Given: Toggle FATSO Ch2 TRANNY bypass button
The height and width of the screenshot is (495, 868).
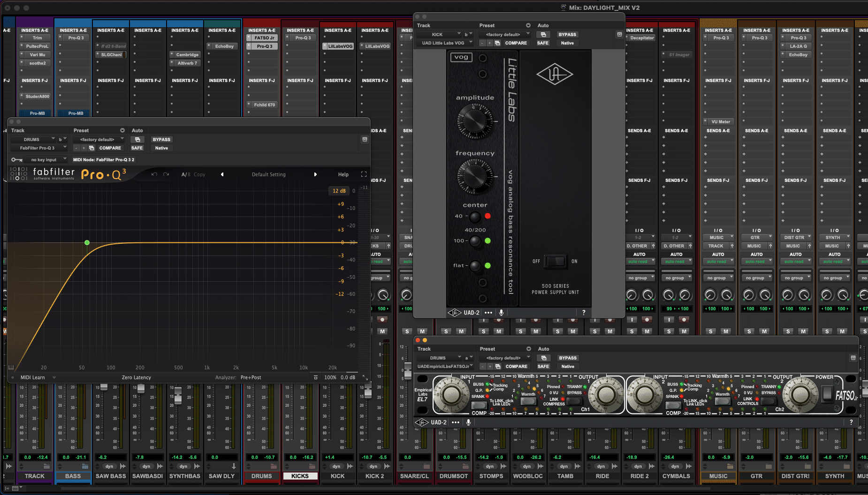Looking at the screenshot, I should click(x=768, y=401).
